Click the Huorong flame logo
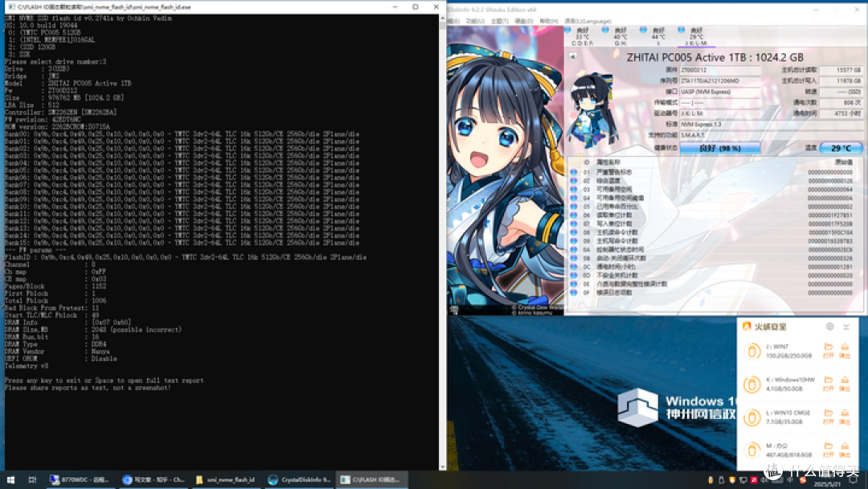 click(746, 327)
